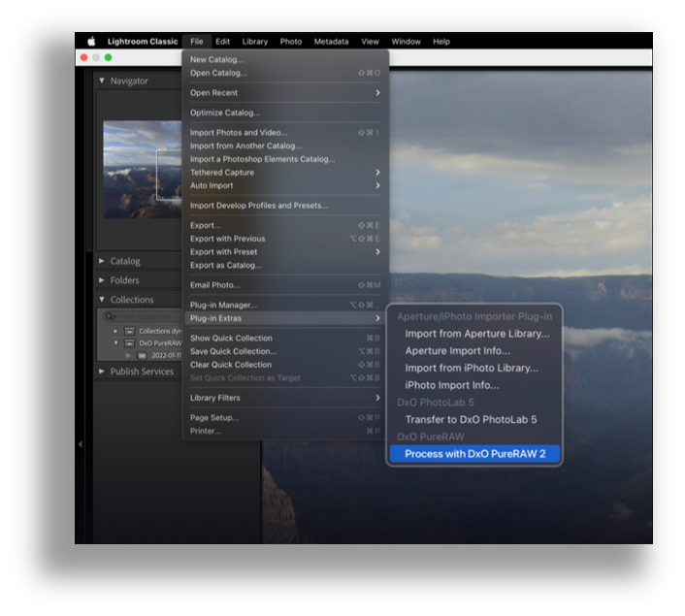Expand the Tethered Capture submenu
Viewport: 685px width, 616px height.
(285, 172)
